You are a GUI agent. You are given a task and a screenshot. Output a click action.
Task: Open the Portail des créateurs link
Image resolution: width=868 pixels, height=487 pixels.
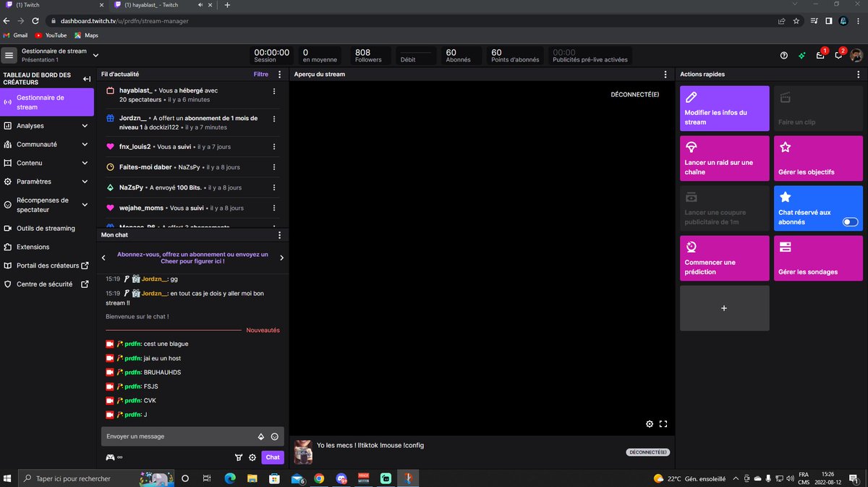coord(46,265)
